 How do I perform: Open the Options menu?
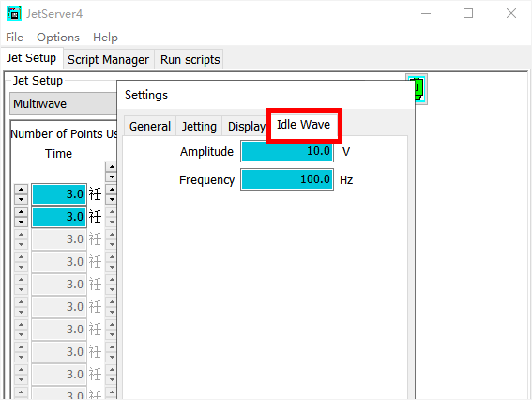click(x=58, y=37)
